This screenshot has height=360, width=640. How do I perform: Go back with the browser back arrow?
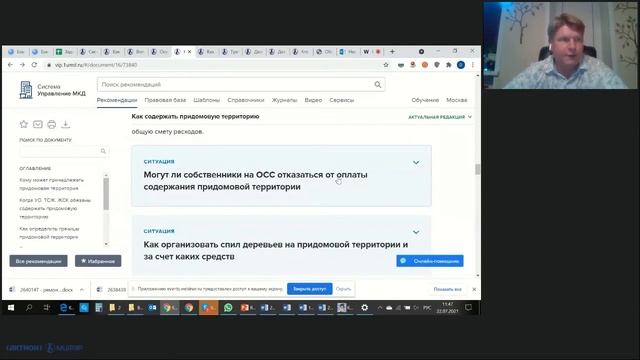click(11, 65)
